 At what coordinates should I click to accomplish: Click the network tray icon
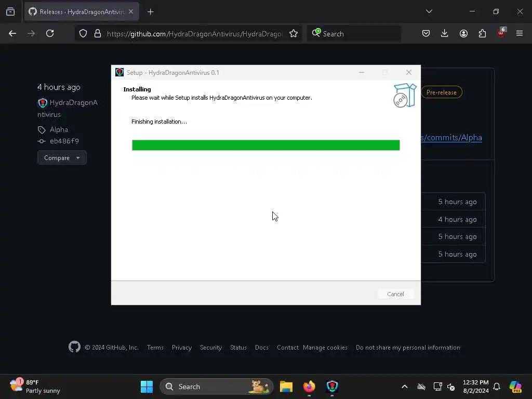[437, 387]
